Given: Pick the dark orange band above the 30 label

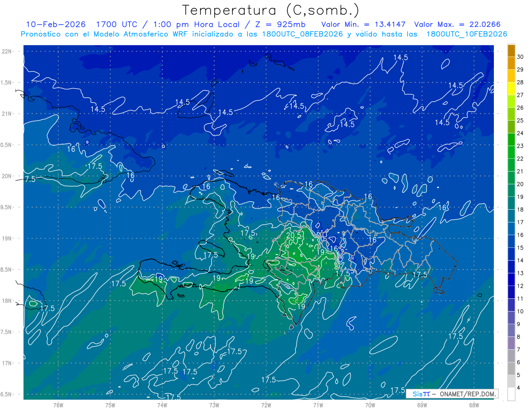Looking at the screenshot, I should click(511, 51).
